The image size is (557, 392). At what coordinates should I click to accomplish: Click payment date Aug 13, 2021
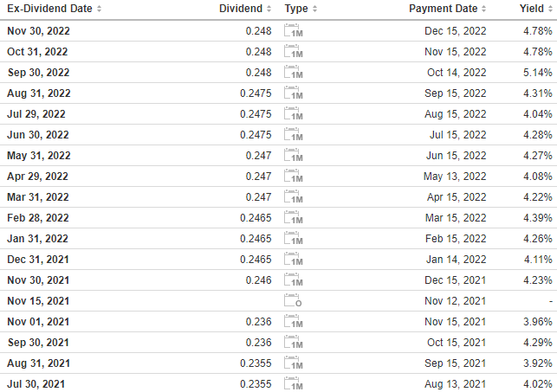coord(455,384)
